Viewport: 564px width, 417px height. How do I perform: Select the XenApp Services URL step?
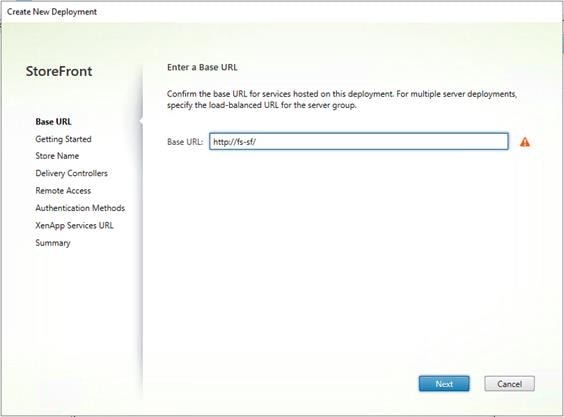74,226
